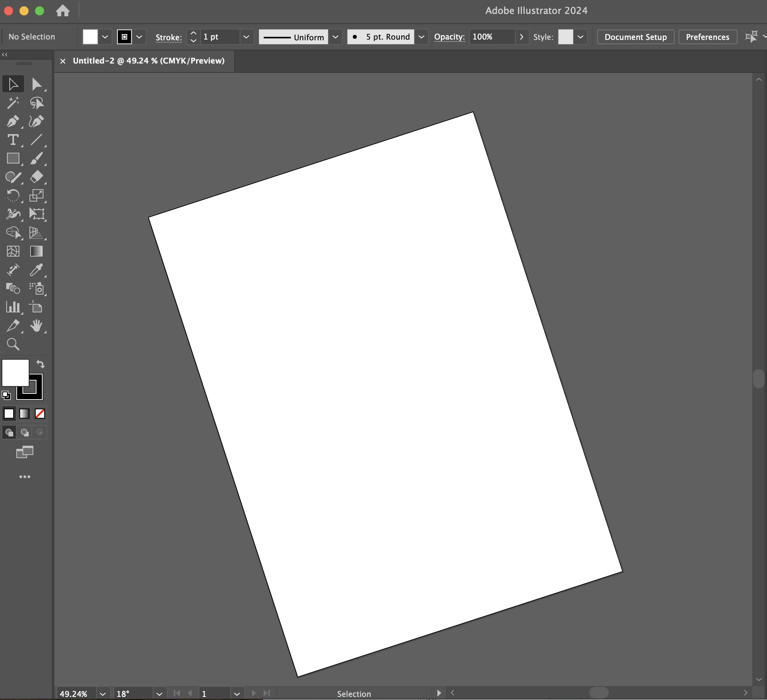Activate the Zoom tool
Image resolution: width=767 pixels, height=700 pixels.
13,344
